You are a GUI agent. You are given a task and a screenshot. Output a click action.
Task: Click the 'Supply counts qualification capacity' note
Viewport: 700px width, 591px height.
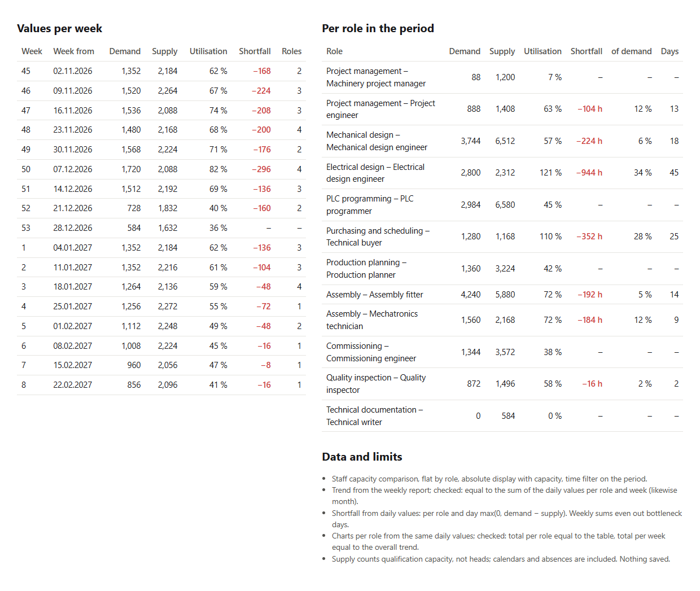pos(501,559)
